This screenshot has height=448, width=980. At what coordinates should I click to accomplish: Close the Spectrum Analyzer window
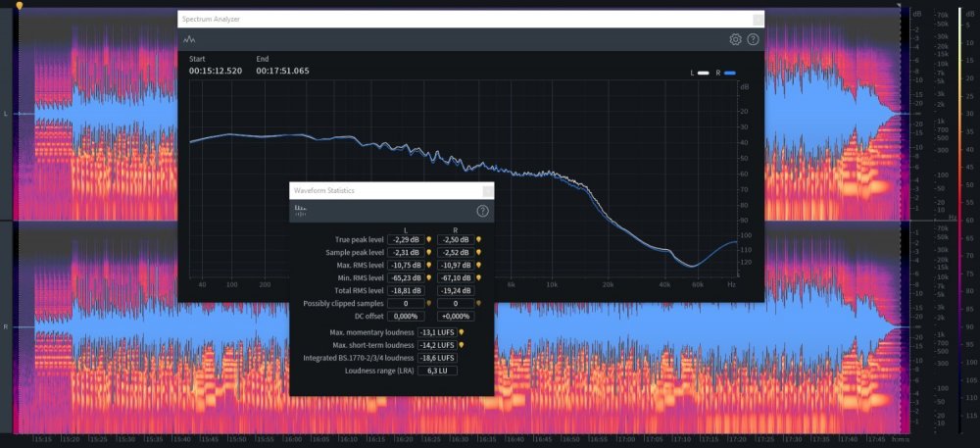click(758, 19)
